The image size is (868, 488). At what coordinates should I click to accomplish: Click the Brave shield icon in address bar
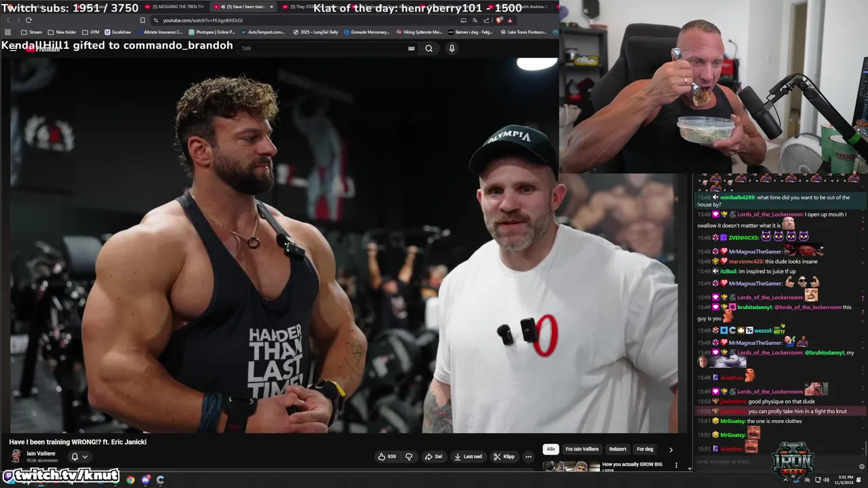[500, 20]
